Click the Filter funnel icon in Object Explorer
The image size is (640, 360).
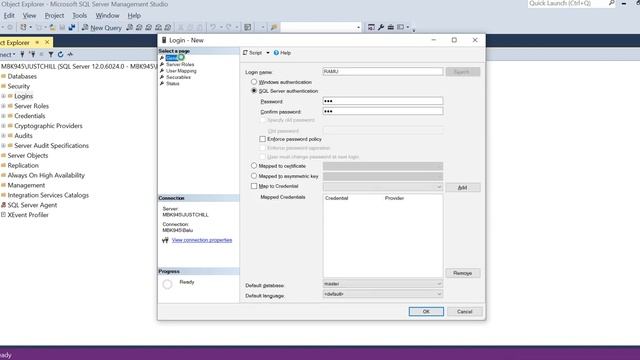(51, 54)
